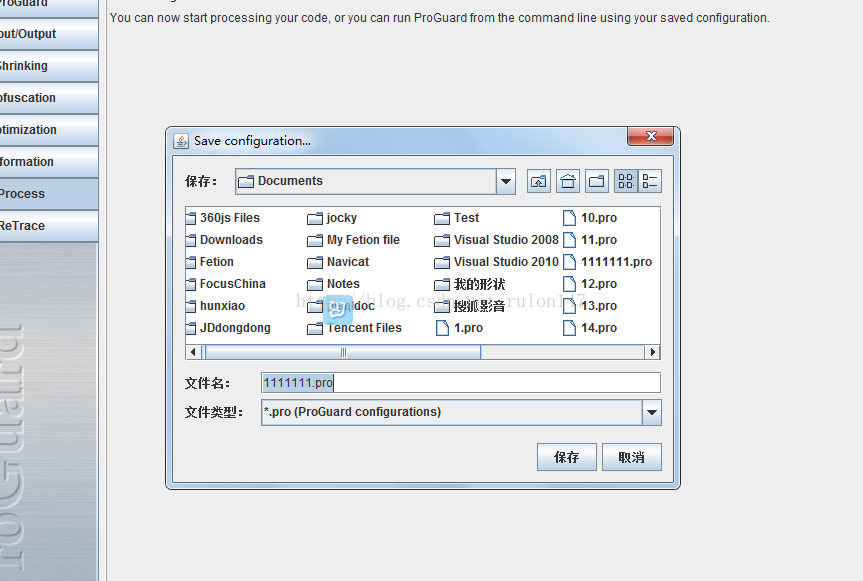Screen dimensions: 863x581
Task: Select the 10.pro file
Action: coord(590,218)
